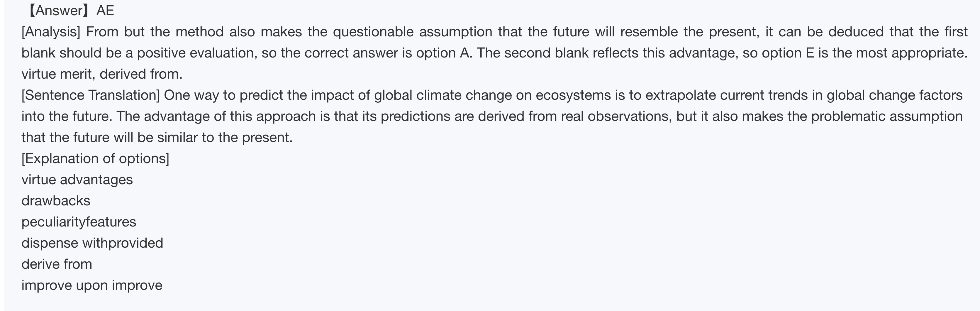The width and height of the screenshot is (980, 311).
Task: Click the Answer AE heading
Action: tap(70, 11)
